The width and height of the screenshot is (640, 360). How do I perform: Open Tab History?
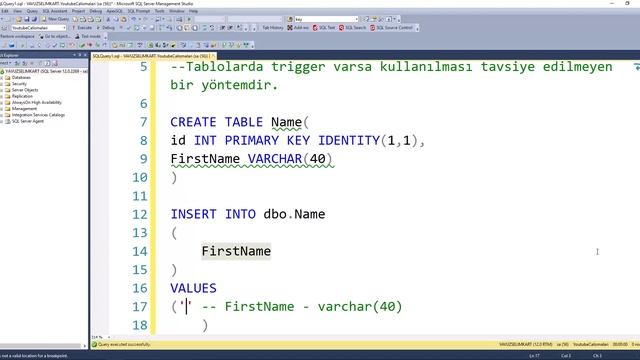[x=272, y=28]
